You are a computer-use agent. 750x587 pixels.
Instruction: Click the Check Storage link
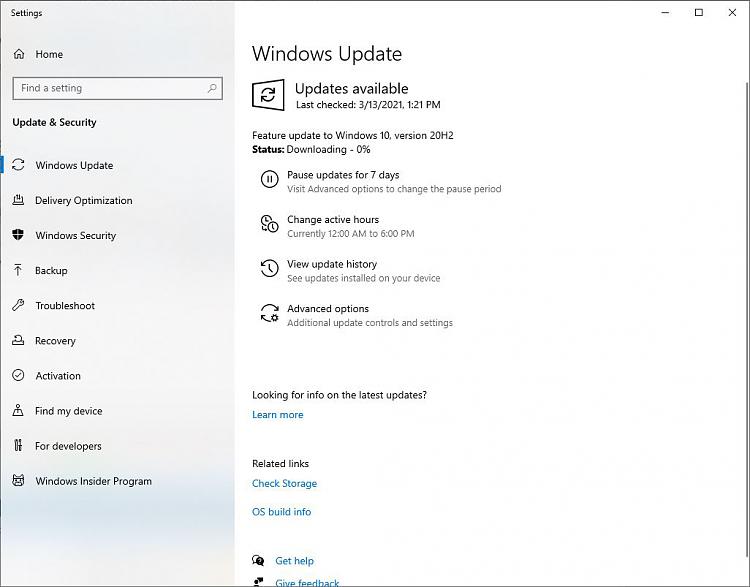(284, 483)
